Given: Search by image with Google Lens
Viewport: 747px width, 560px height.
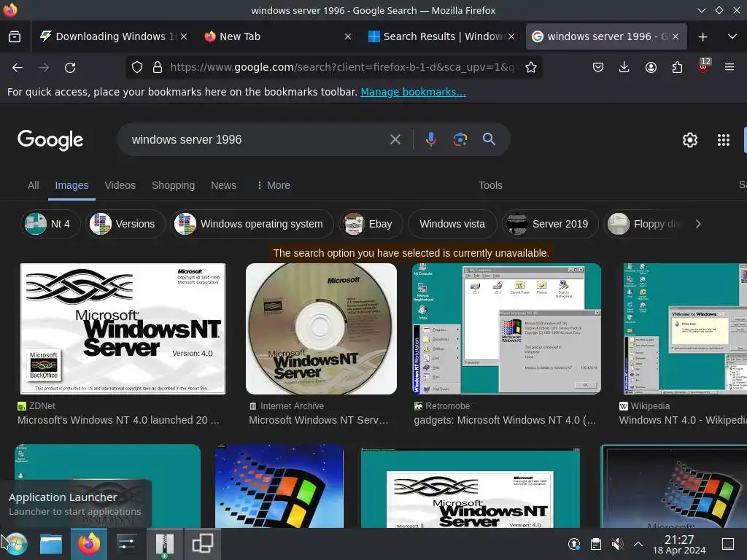Looking at the screenshot, I should [460, 139].
